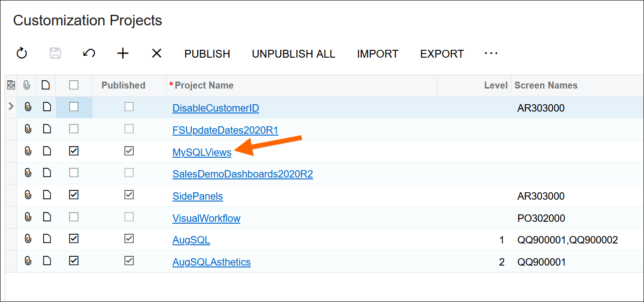The width and height of the screenshot is (644, 302).
Task: Check the selection box on the DisableCustomerID row
Action: tap(74, 107)
